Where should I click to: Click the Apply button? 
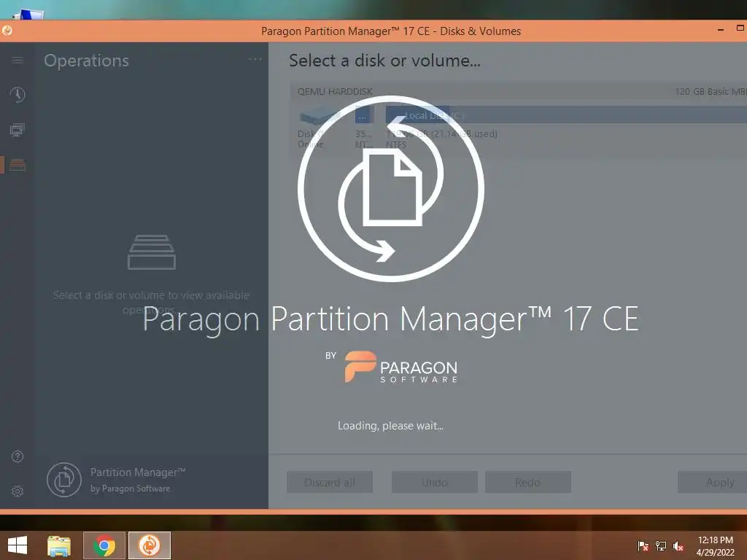point(712,483)
